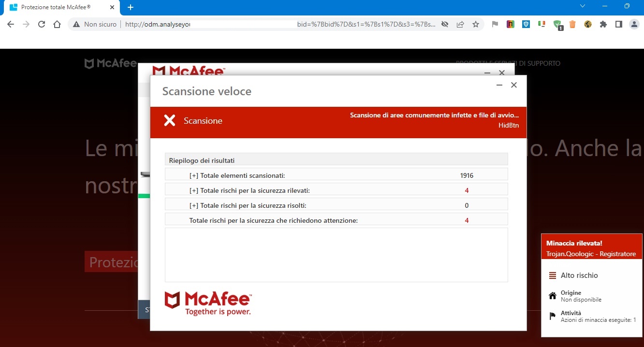Open the gold round emblem extension
The height and width of the screenshot is (347, 644).
(588, 24)
